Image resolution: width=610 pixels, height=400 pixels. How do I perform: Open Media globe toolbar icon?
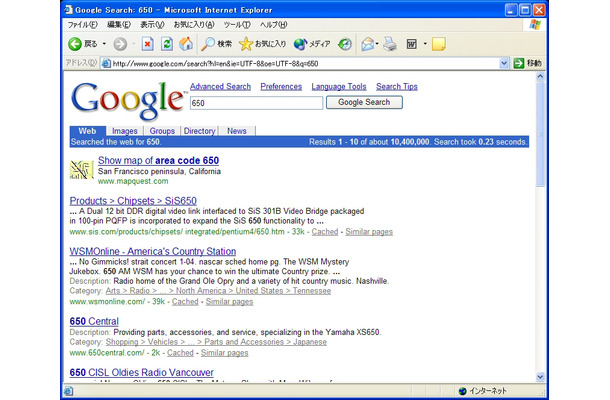tap(300, 44)
